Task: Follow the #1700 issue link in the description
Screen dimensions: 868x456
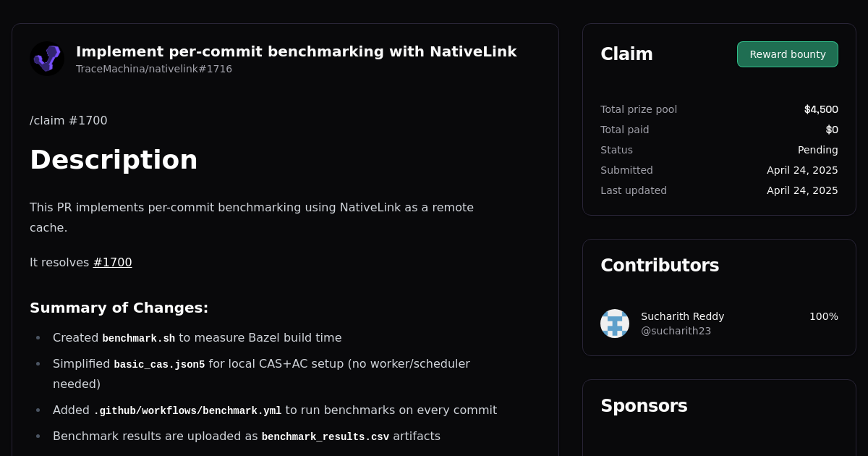Action: tap(112, 262)
